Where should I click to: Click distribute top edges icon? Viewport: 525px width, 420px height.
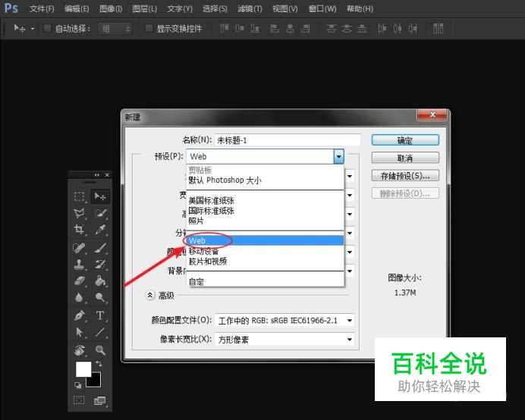tap(331, 29)
